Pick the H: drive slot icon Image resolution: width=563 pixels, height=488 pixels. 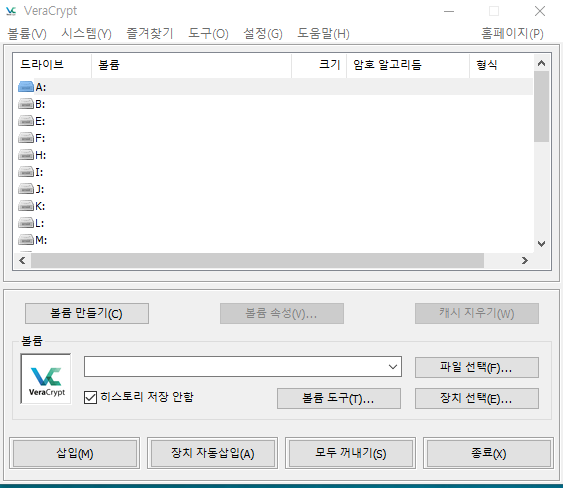coord(26,155)
